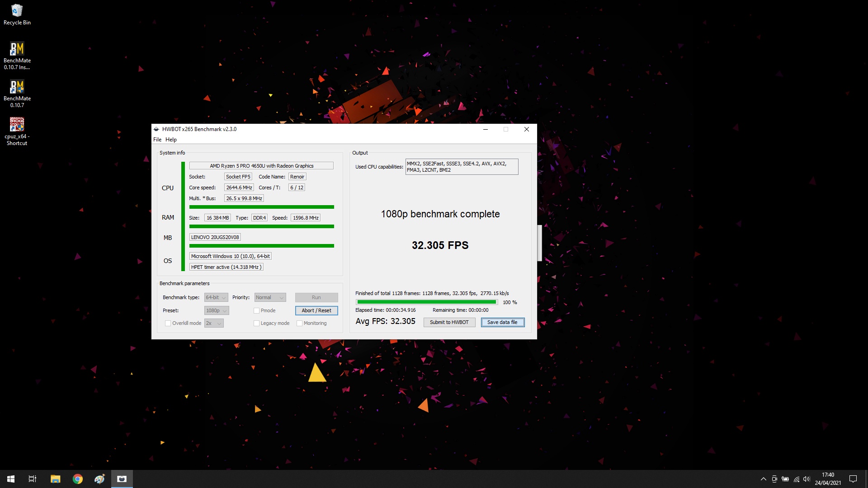Click the 16 384 MB RAM size value
This screenshot has height=488, width=868.
218,218
